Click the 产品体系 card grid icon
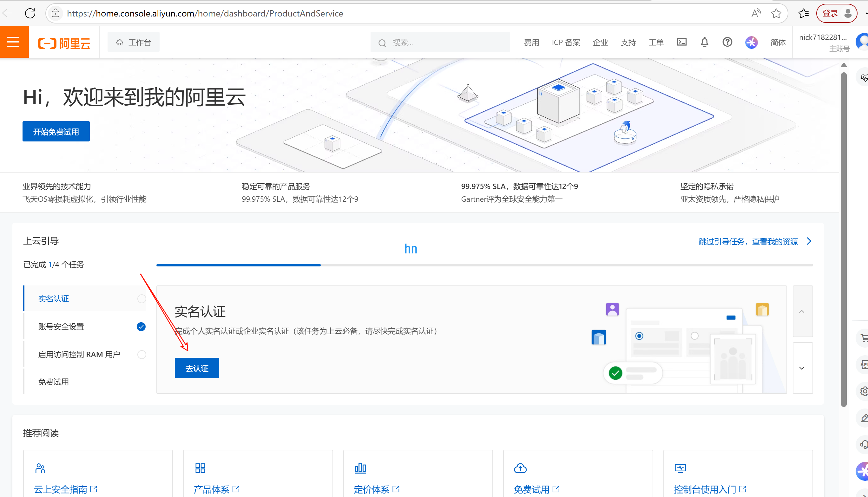 pos(200,468)
